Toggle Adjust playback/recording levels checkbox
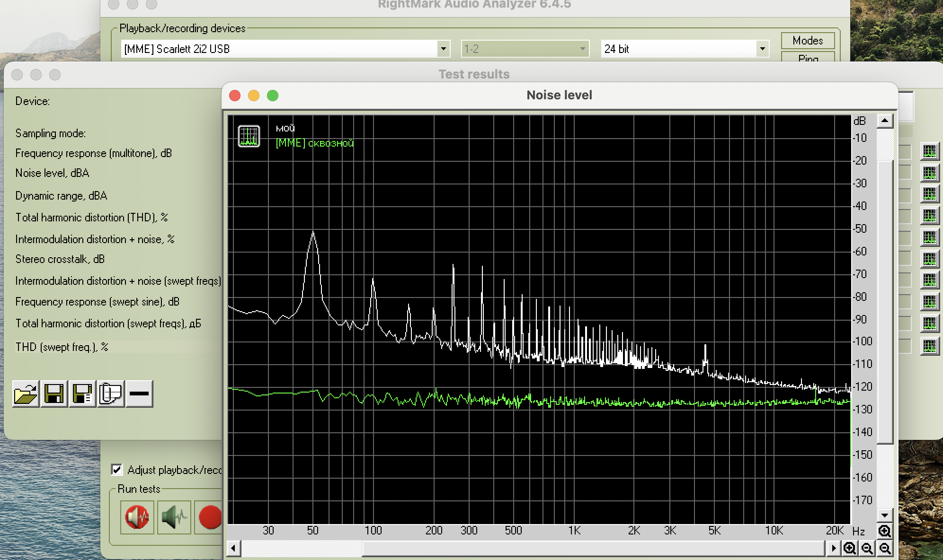Viewport: 943px width, 560px height. point(116,470)
